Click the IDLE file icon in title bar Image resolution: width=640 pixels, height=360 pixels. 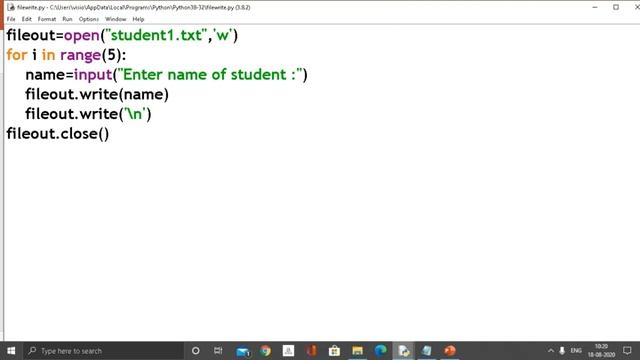(11, 7)
